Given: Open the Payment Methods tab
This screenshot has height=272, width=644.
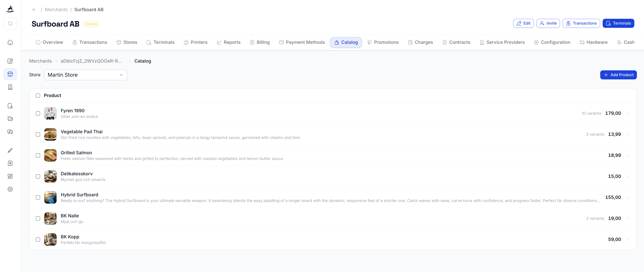Looking at the screenshot, I should pos(302,42).
